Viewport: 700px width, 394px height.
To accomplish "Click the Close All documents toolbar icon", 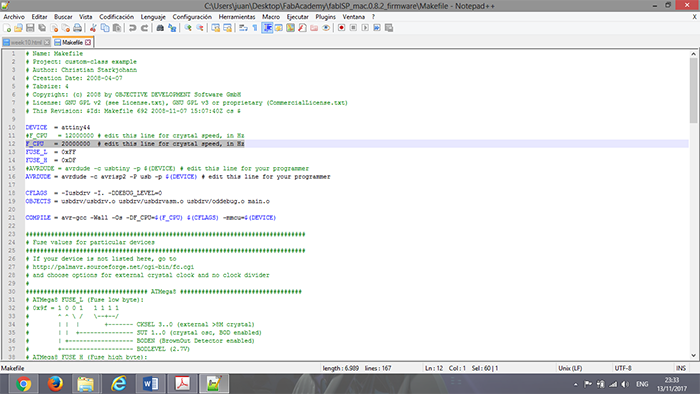I will [x=66, y=28].
